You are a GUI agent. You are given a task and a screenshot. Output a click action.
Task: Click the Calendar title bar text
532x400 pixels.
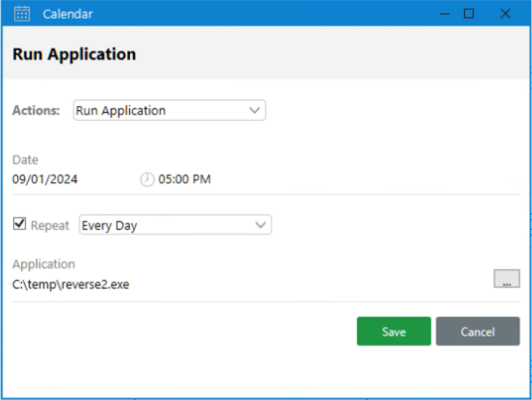[68, 14]
